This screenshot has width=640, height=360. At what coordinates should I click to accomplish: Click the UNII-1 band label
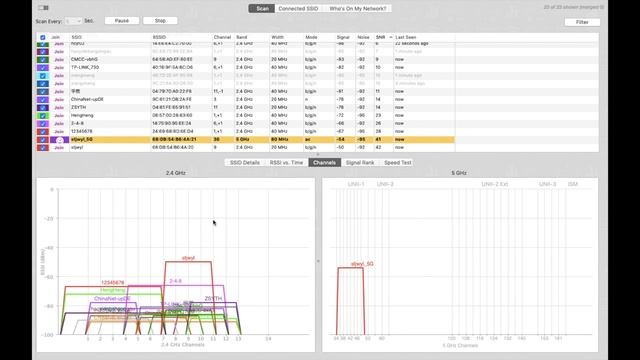356,184
